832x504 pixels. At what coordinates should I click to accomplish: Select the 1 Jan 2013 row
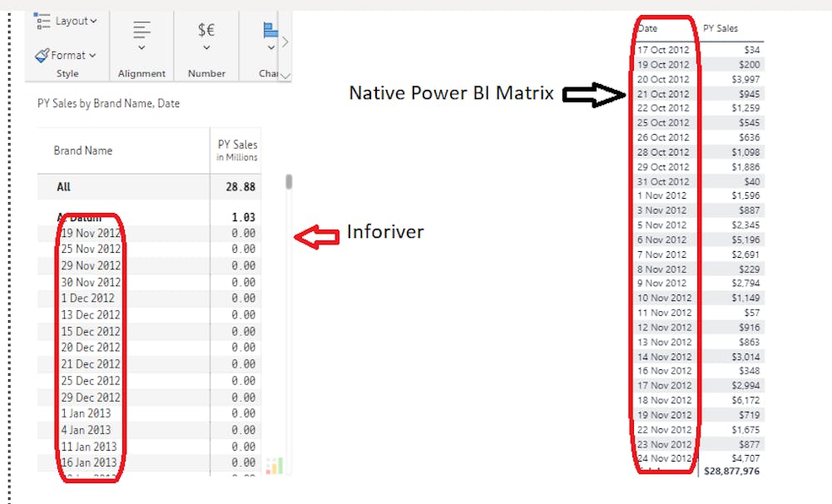pyautogui.click(x=149, y=414)
